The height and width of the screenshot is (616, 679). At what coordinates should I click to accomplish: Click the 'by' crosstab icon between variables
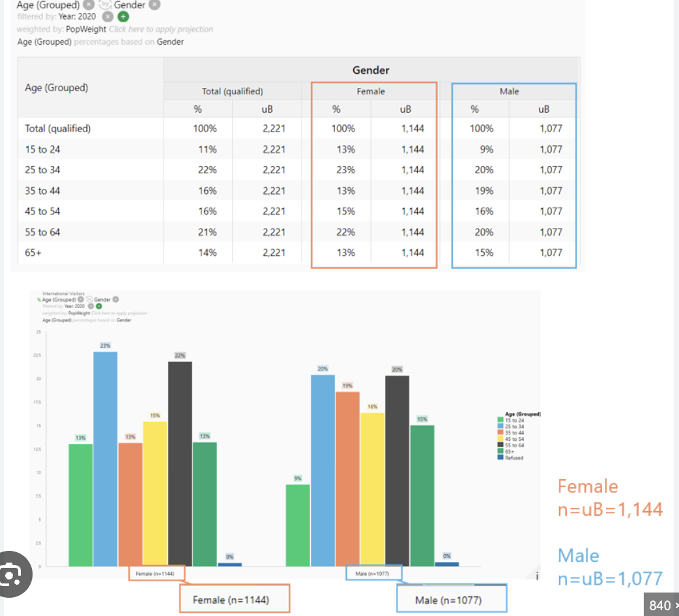(106, 5)
